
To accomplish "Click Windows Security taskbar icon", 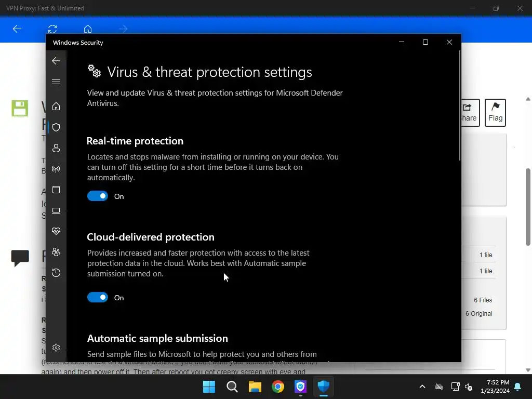I will 323,387.
